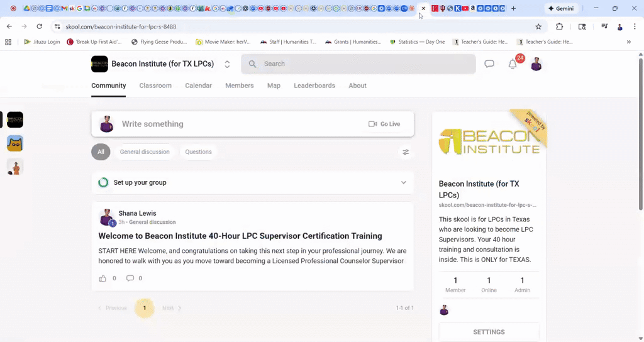Open chat messages speech bubble icon
644x342 pixels.
(489, 64)
